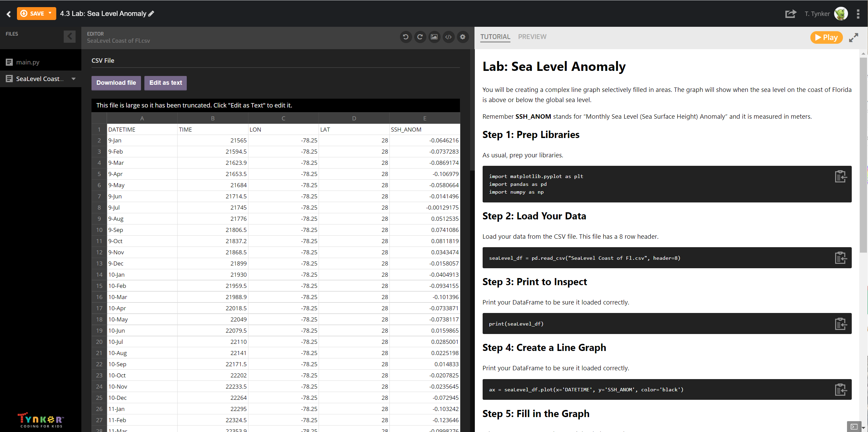Click the redo icon in editor toolbar
Screen dimensions: 868x432
coord(420,37)
